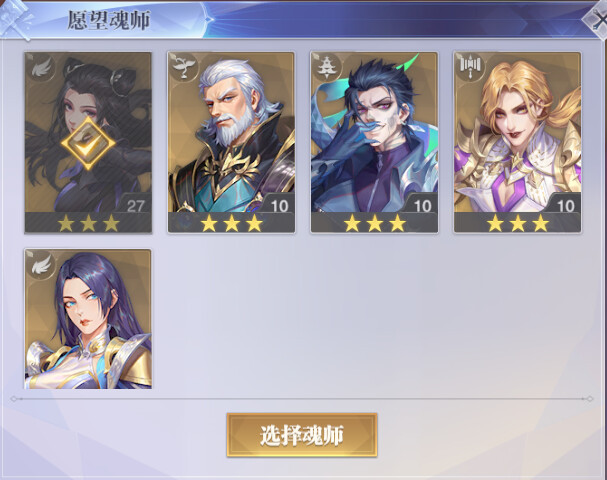Click the three-star rating under the blonde character
This screenshot has width=607, height=480.
click(x=518, y=223)
